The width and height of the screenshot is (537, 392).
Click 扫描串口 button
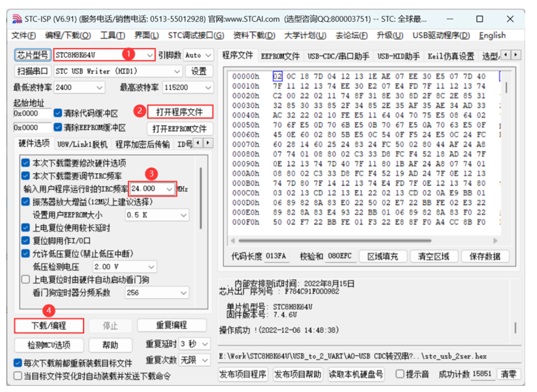click(33, 71)
